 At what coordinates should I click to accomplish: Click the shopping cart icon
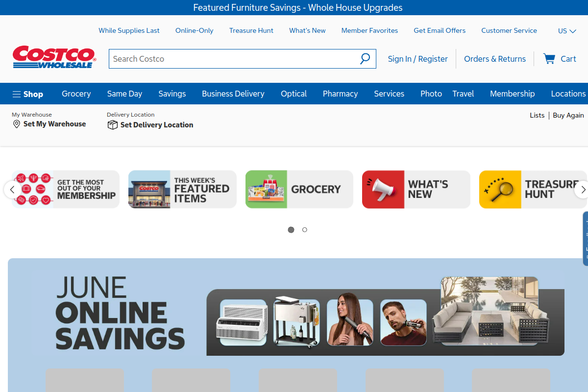pos(549,59)
